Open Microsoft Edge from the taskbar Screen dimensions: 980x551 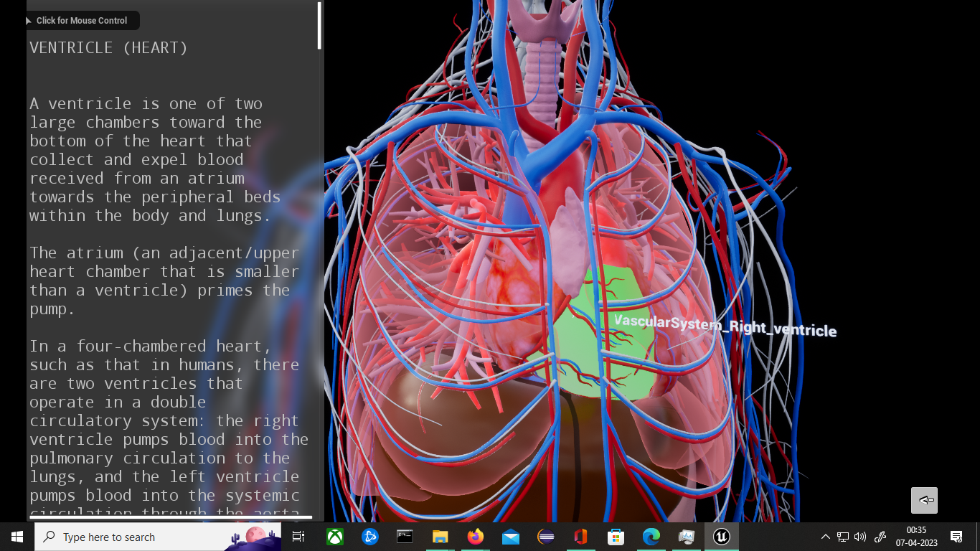tap(651, 536)
